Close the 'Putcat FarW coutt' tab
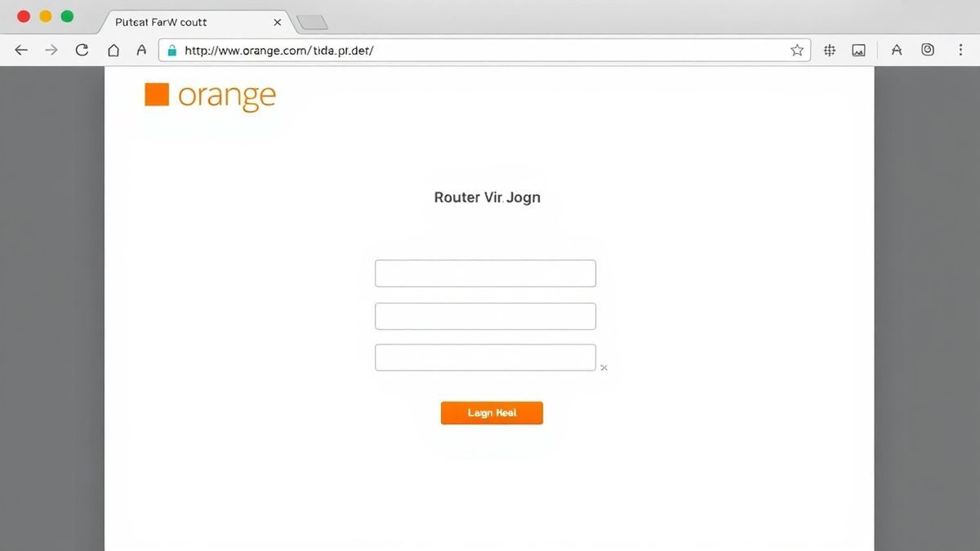 (x=278, y=22)
